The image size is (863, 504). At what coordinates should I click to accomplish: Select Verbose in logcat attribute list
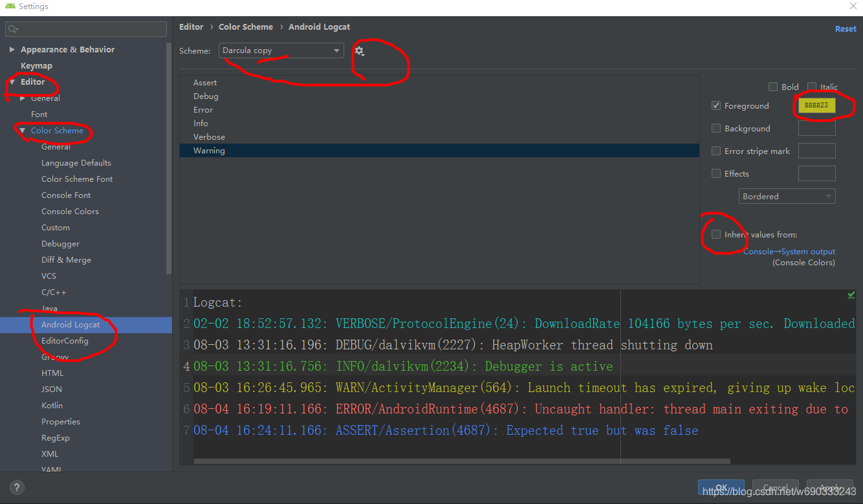(x=439, y=137)
